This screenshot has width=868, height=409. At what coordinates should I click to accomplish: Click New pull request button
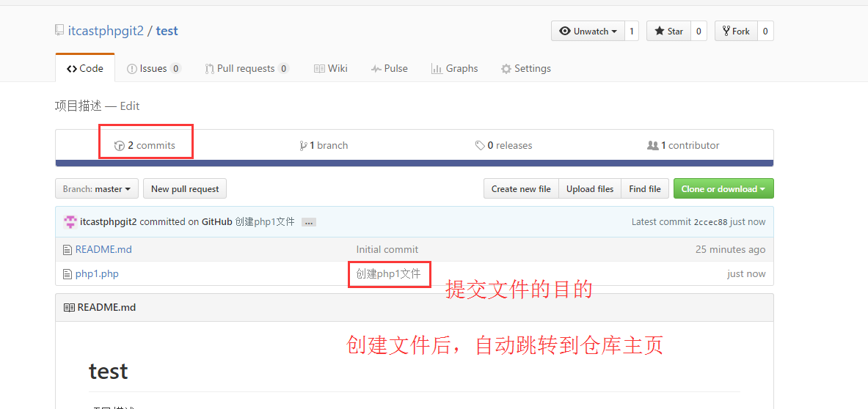pyautogui.click(x=185, y=188)
